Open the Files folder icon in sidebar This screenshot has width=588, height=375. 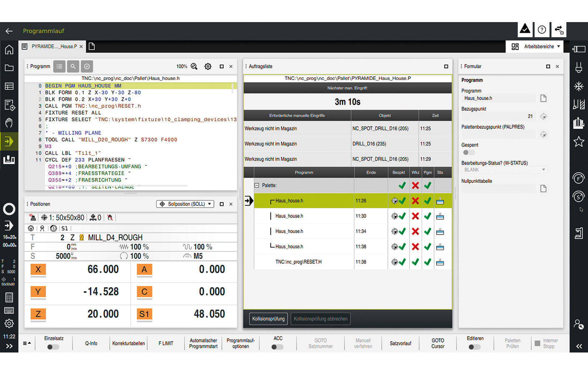click(x=9, y=68)
